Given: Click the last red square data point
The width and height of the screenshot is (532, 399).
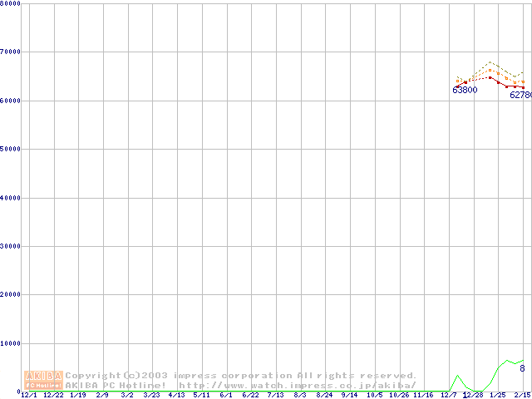Looking at the screenshot, I should click(523, 87).
